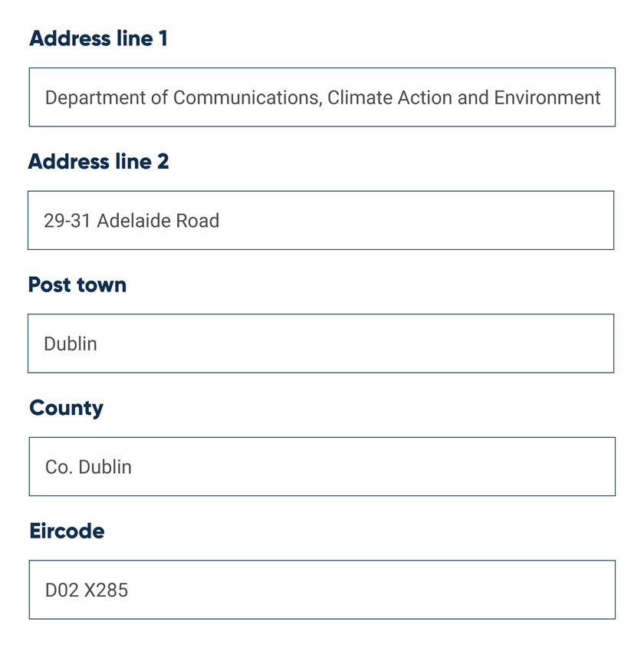The height and width of the screenshot is (648, 644).
Task: Click the 'Address line 2' label
Action: (x=100, y=162)
